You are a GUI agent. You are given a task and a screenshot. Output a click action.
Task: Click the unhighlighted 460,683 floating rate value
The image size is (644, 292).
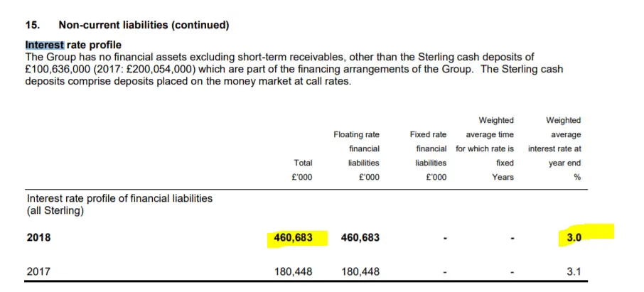coord(360,237)
